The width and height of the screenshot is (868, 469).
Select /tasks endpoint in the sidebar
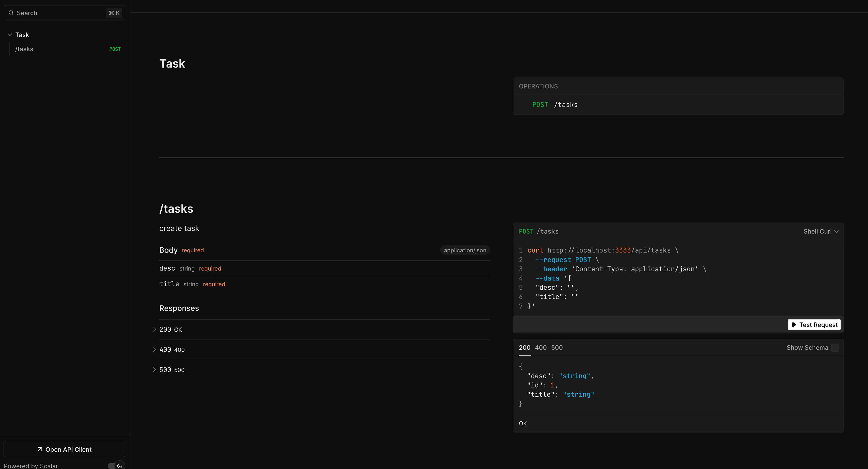pos(24,49)
